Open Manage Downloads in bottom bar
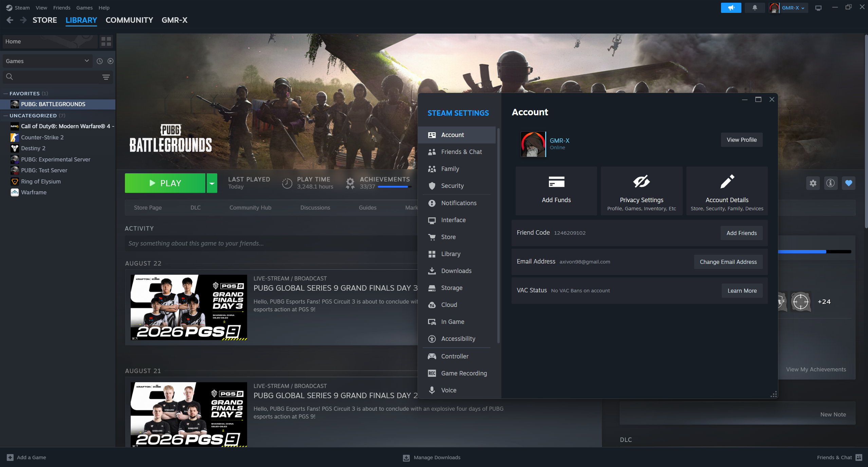This screenshot has height=467, width=868. 432,458
